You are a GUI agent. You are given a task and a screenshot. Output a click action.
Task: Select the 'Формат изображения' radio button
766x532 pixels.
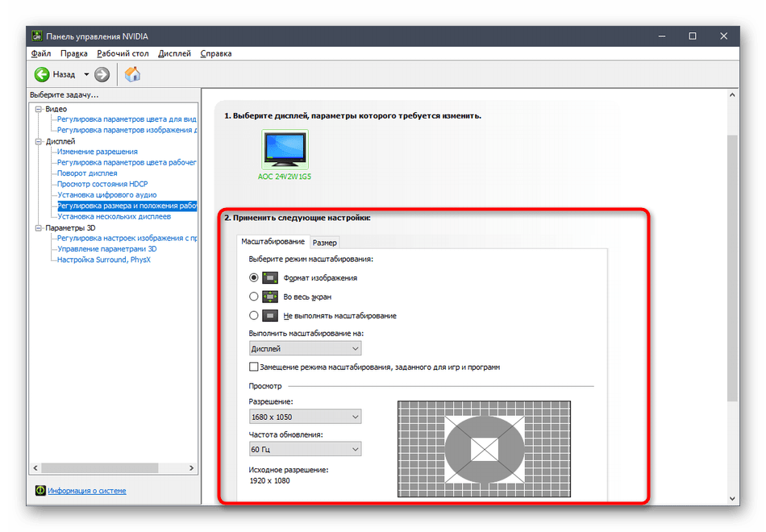click(x=254, y=277)
